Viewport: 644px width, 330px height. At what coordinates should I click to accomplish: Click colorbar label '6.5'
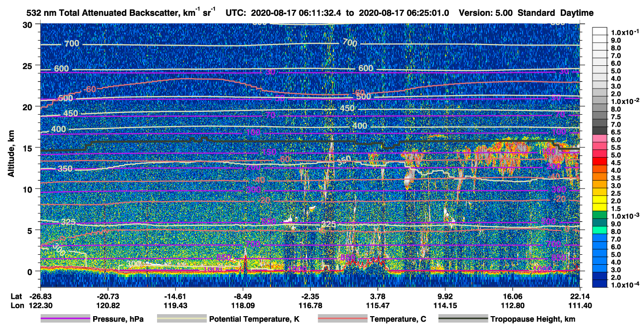coord(615,133)
